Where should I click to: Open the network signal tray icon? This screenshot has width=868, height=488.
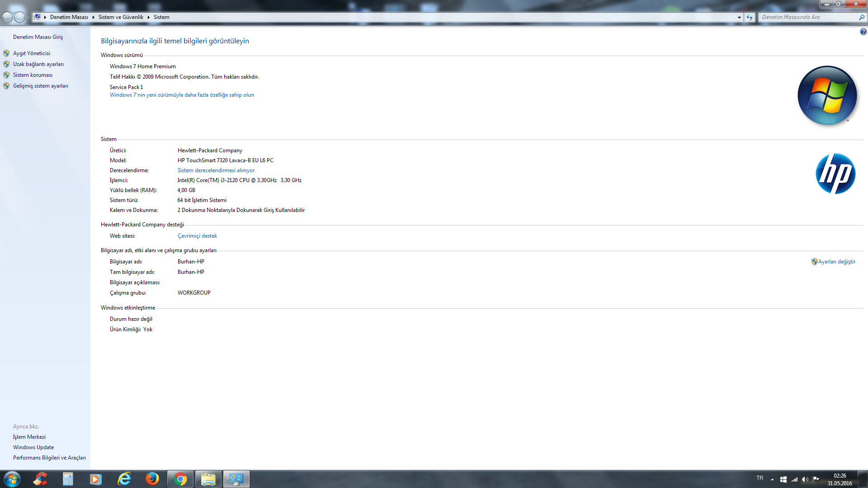coord(794,479)
